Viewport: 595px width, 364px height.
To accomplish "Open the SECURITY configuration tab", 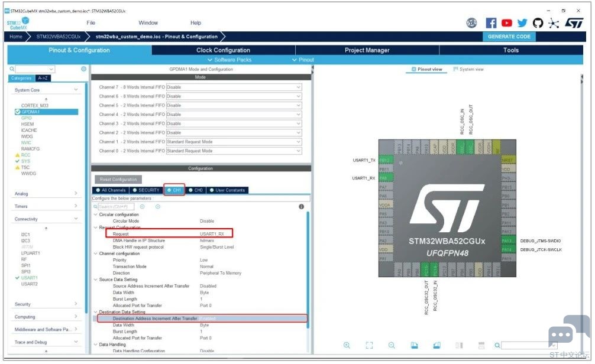I will pos(146,190).
